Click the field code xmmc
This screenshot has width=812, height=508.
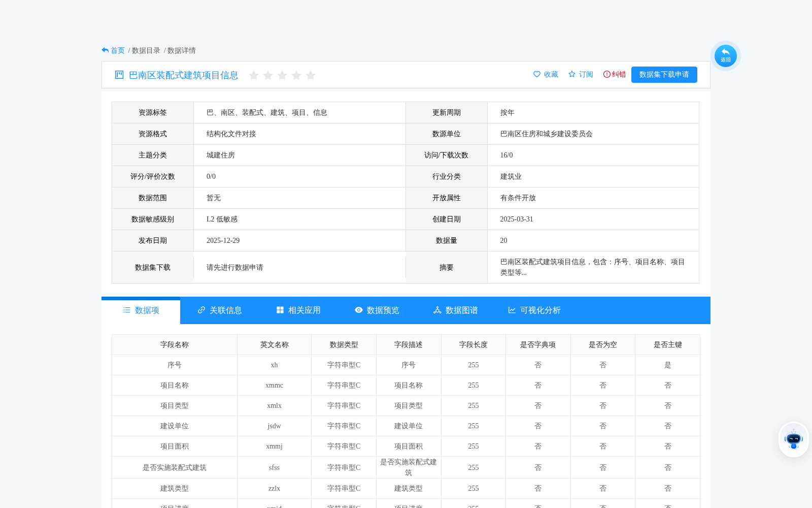coord(275,386)
